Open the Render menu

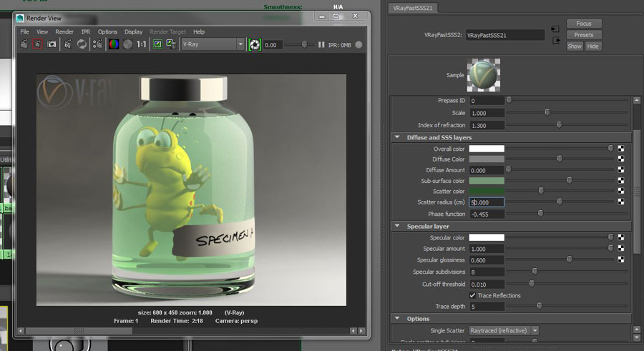(x=64, y=31)
